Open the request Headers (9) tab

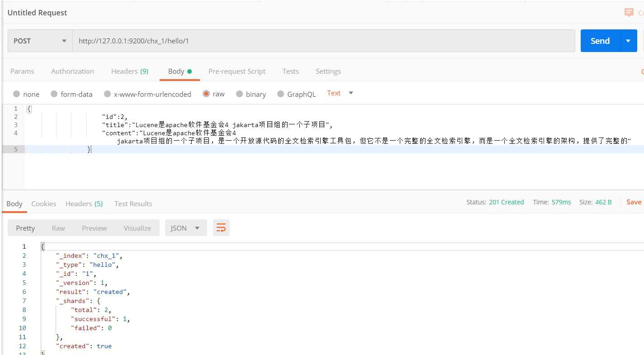click(x=130, y=71)
